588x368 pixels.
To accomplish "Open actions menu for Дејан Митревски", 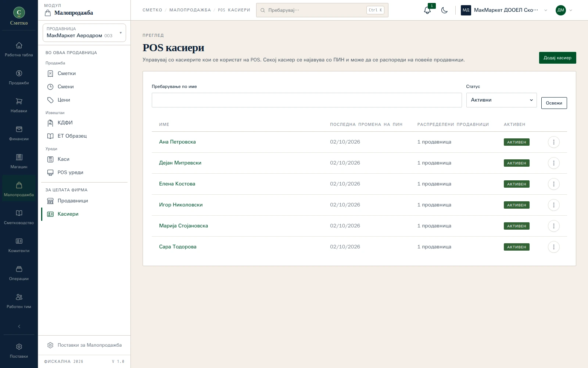I will point(553,163).
